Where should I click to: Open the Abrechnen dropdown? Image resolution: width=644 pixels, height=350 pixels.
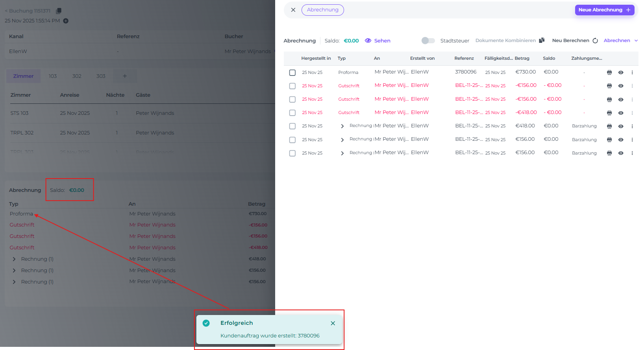pos(620,41)
